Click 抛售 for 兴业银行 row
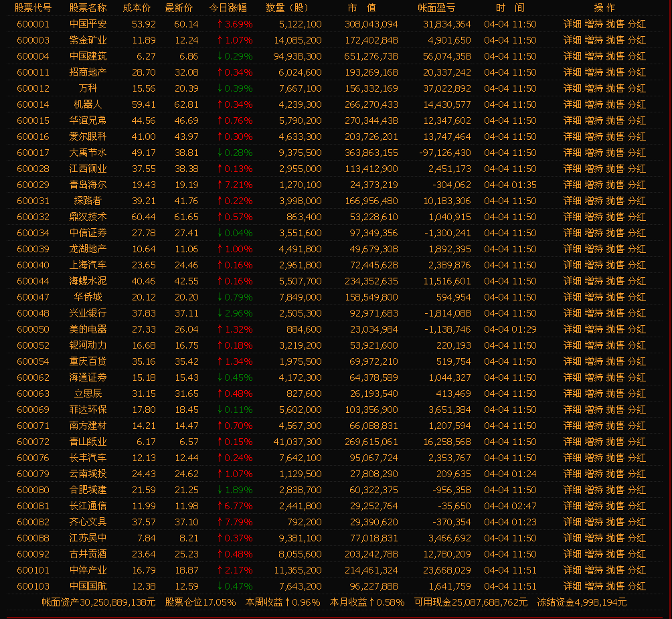The height and width of the screenshot is (619, 672). tap(615, 314)
